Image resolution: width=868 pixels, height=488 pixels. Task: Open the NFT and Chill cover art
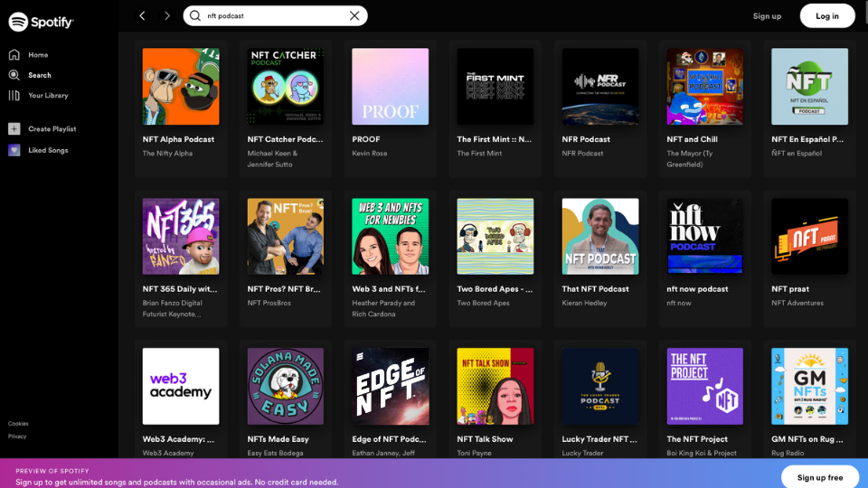coord(704,87)
